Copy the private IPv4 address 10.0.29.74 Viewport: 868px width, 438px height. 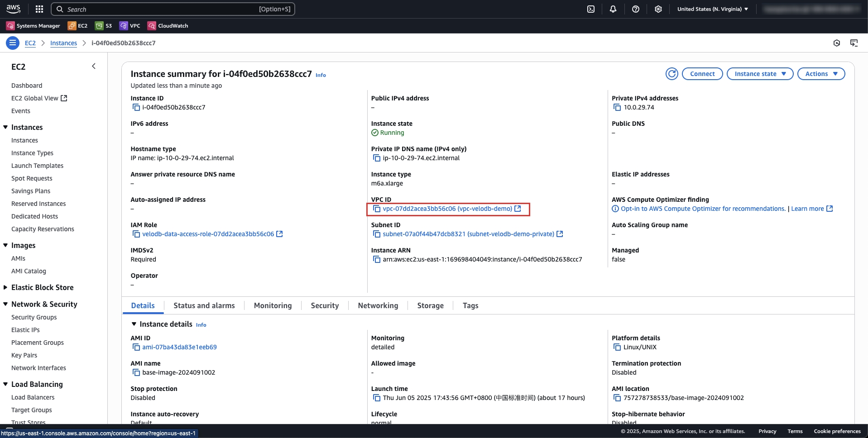coord(617,107)
